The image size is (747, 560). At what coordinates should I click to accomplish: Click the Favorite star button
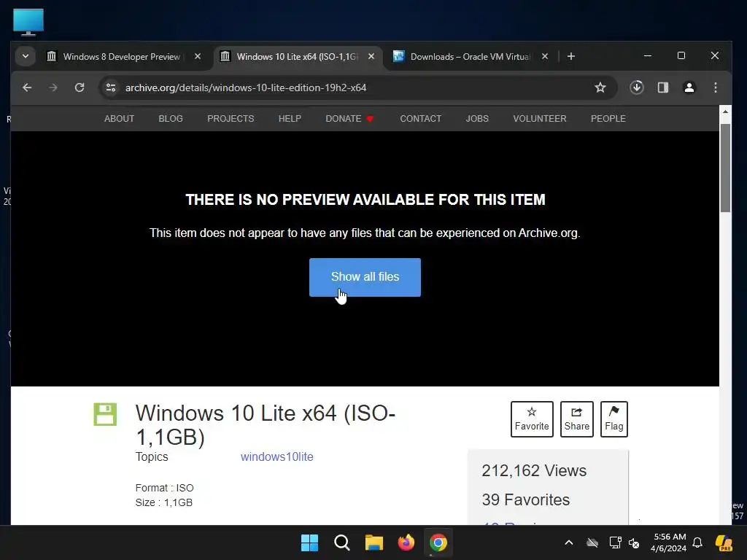[532, 419]
